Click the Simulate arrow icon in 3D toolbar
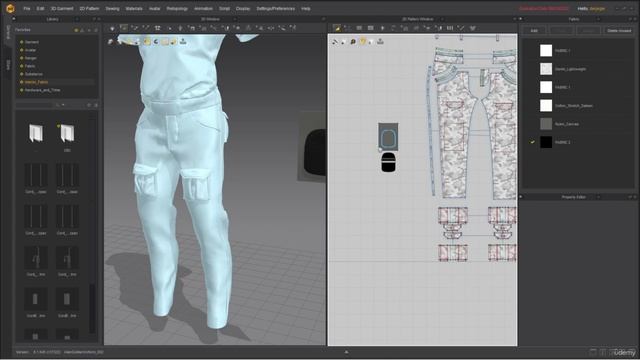 [112, 28]
